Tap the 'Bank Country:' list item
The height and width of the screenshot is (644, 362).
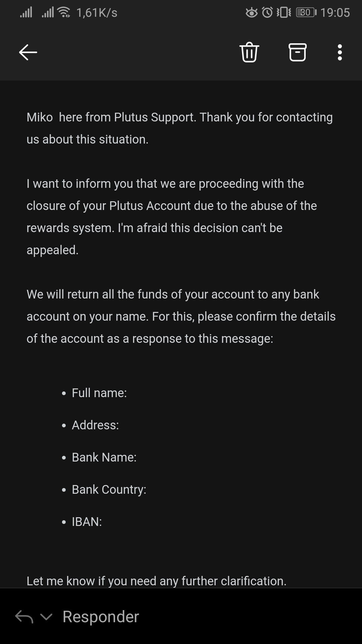109,490
